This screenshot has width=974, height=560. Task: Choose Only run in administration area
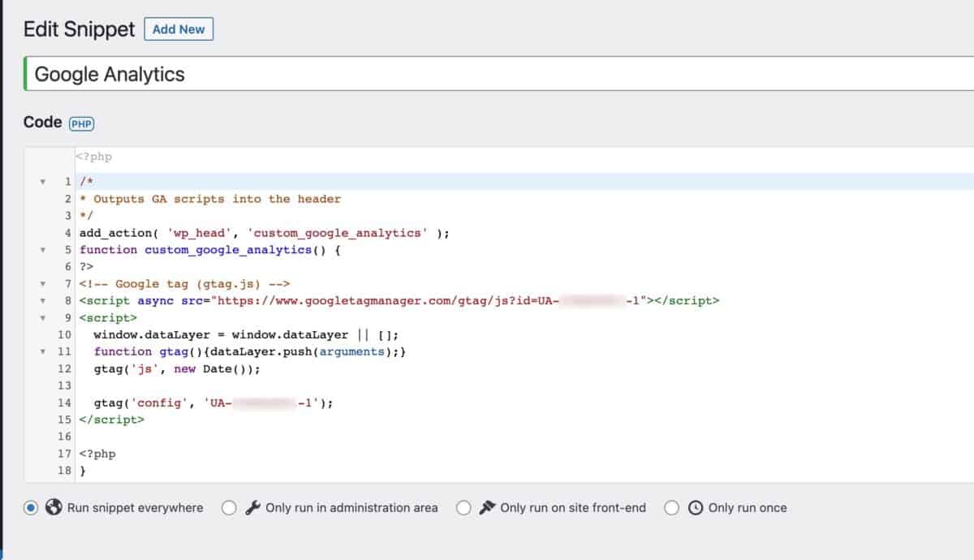[230, 508]
